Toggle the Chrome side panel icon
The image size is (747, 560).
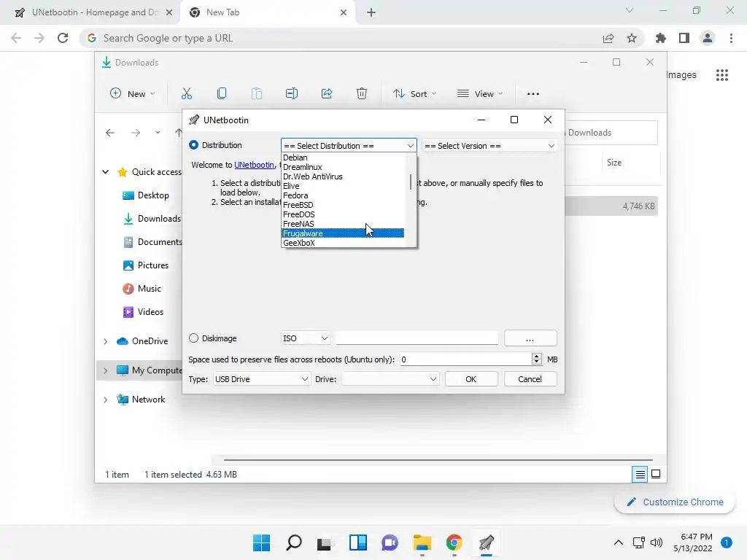pos(684,38)
